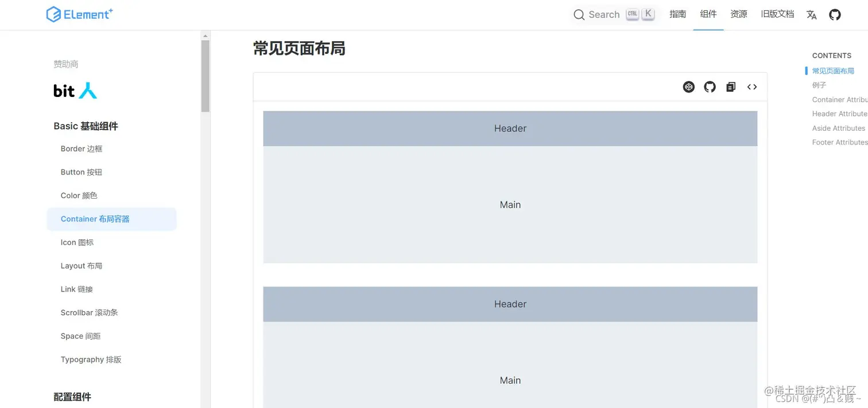Viewport: 868px width, 408px height.
Task: Click the CONTENTS heading
Action: 832,56
